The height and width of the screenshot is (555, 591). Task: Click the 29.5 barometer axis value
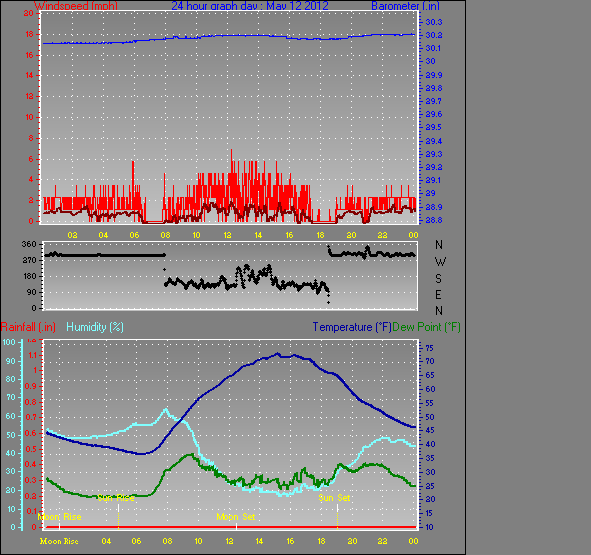(x=433, y=127)
